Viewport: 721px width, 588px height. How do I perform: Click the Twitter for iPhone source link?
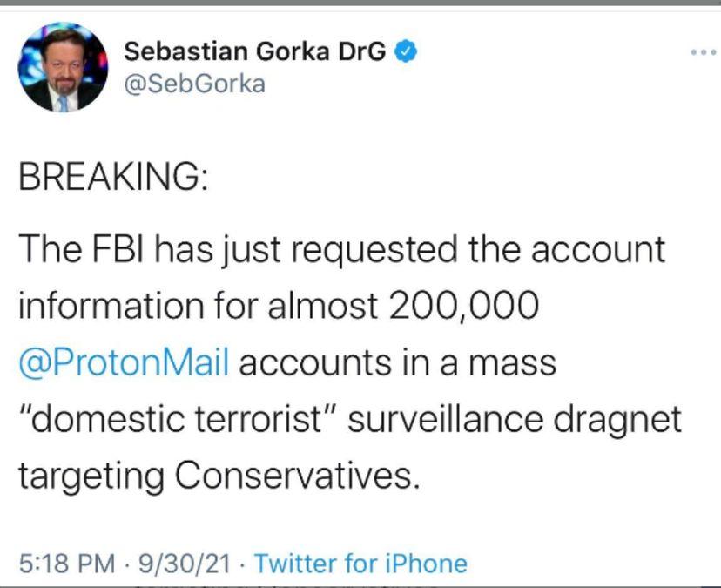(x=360, y=564)
